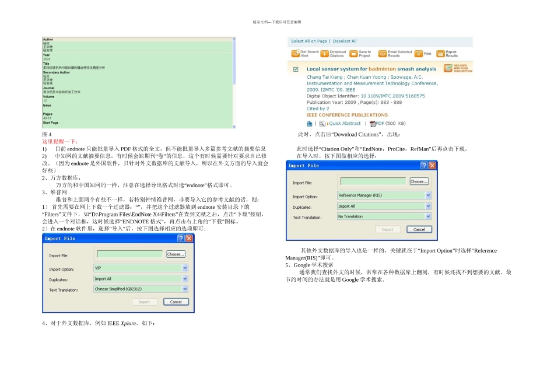Click author link Spowage, A.C.
The width and height of the screenshot is (554, 392).
click(406, 77)
